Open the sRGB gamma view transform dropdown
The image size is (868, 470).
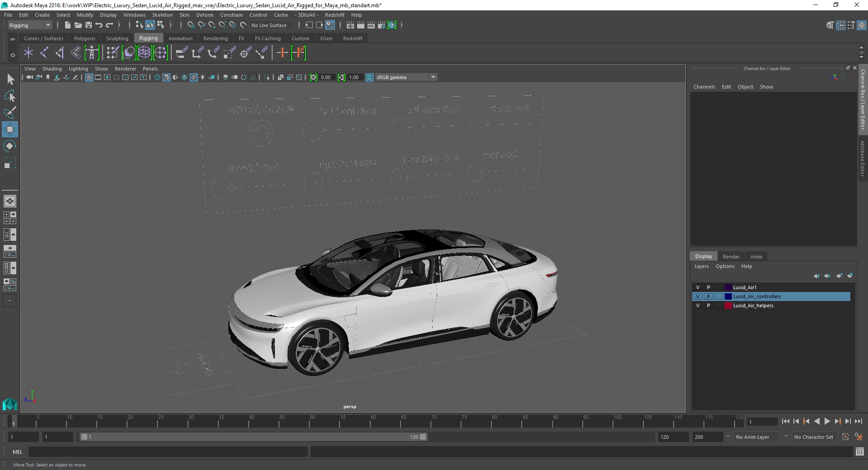pos(406,77)
